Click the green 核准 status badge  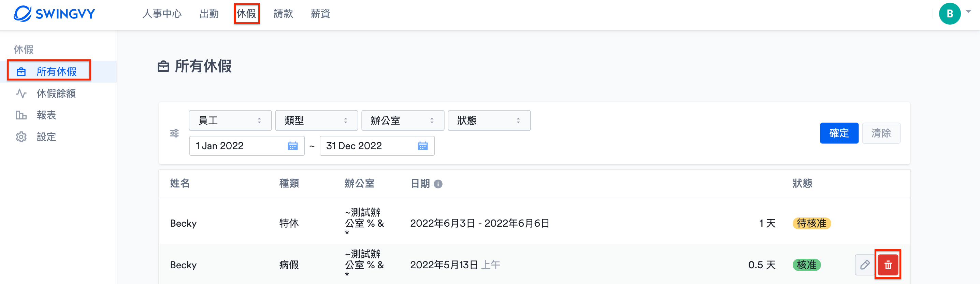[x=807, y=265]
